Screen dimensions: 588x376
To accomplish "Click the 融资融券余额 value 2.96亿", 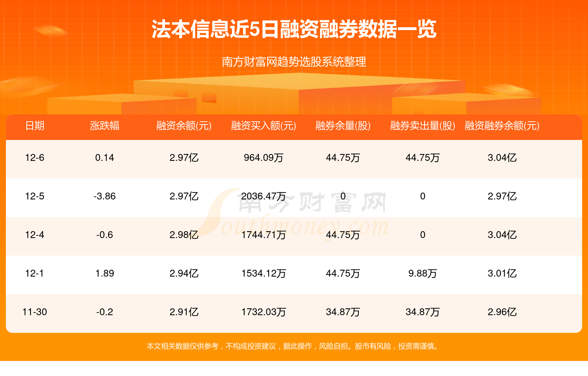I will [x=502, y=312].
